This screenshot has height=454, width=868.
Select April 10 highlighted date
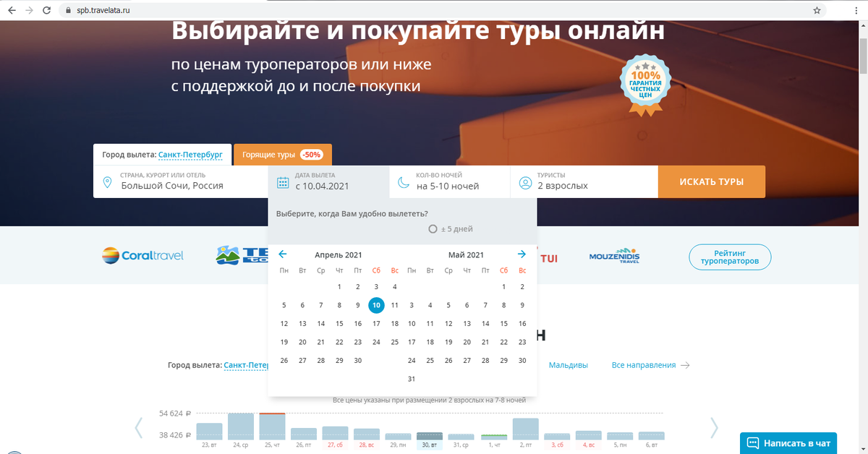pos(376,305)
